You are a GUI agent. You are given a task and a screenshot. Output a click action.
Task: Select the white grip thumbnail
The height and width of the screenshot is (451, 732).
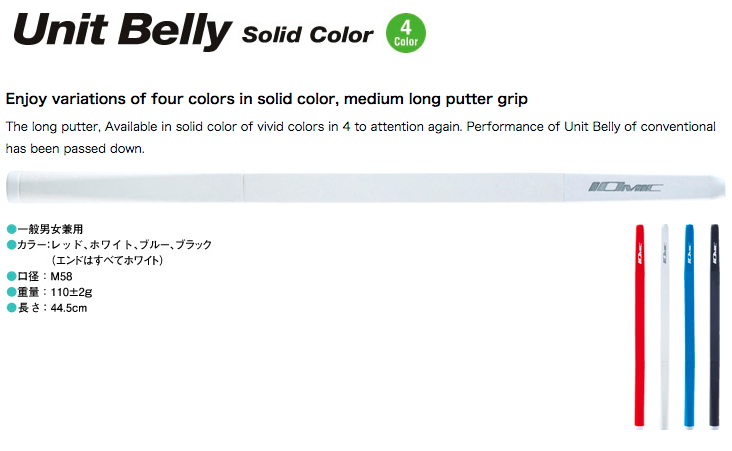(x=664, y=326)
